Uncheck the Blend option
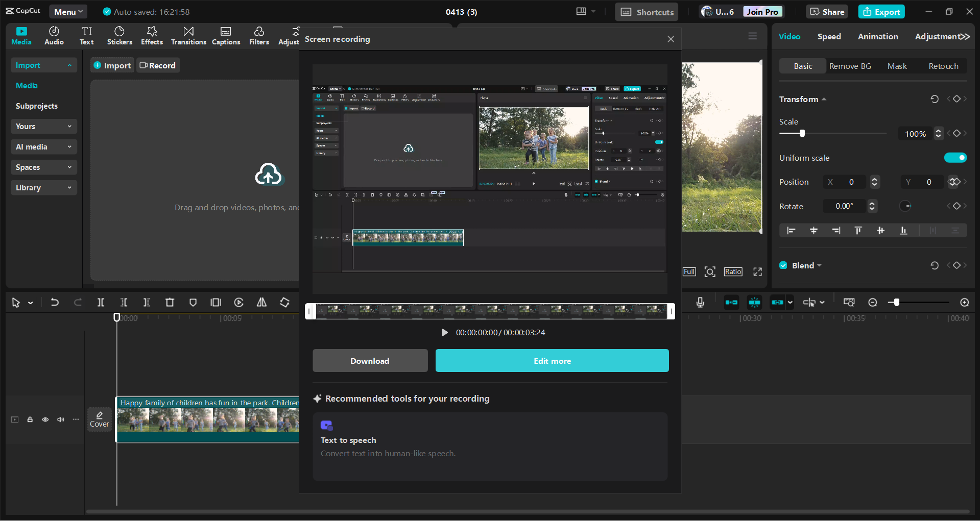The height and width of the screenshot is (521, 980). click(x=782, y=265)
